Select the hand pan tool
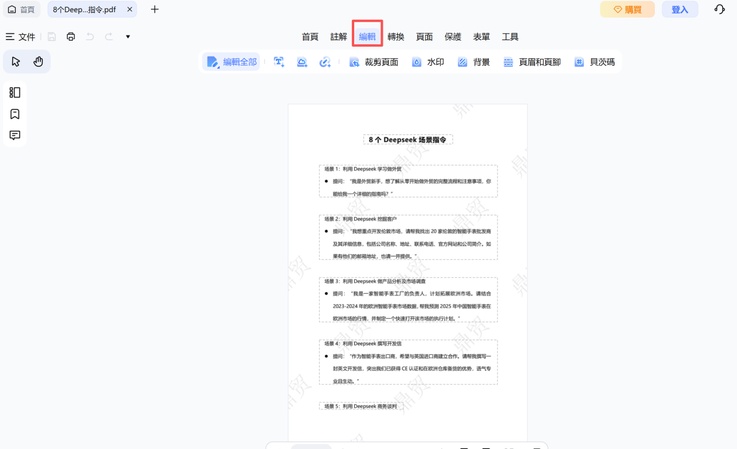The width and height of the screenshot is (737, 449). (x=39, y=62)
